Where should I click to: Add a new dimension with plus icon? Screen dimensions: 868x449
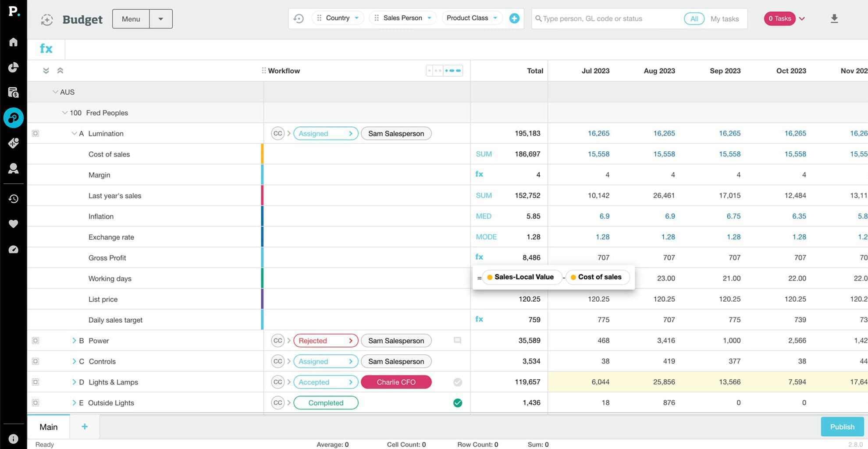coord(514,18)
